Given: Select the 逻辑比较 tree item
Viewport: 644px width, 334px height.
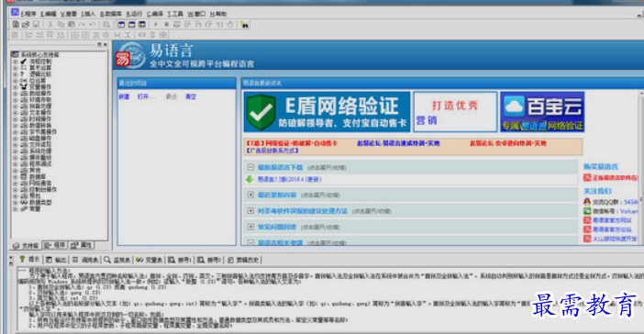Looking at the screenshot, I should (x=40, y=74).
